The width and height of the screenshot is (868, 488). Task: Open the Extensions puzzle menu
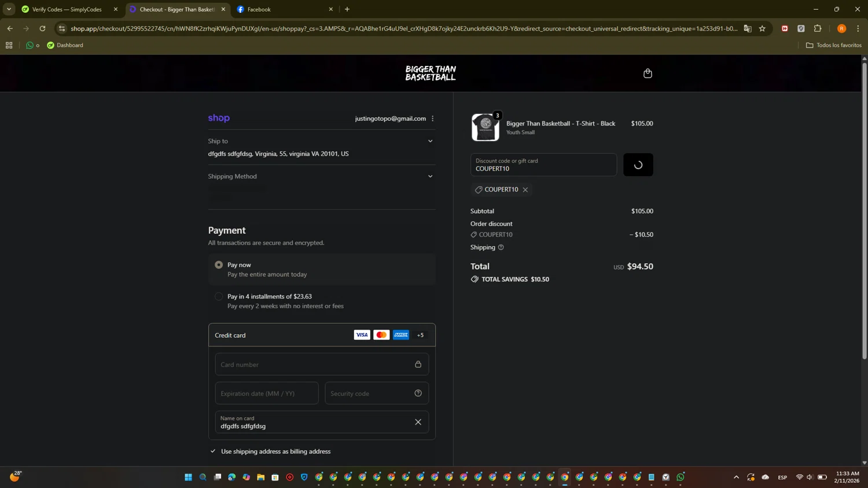tap(818, 28)
